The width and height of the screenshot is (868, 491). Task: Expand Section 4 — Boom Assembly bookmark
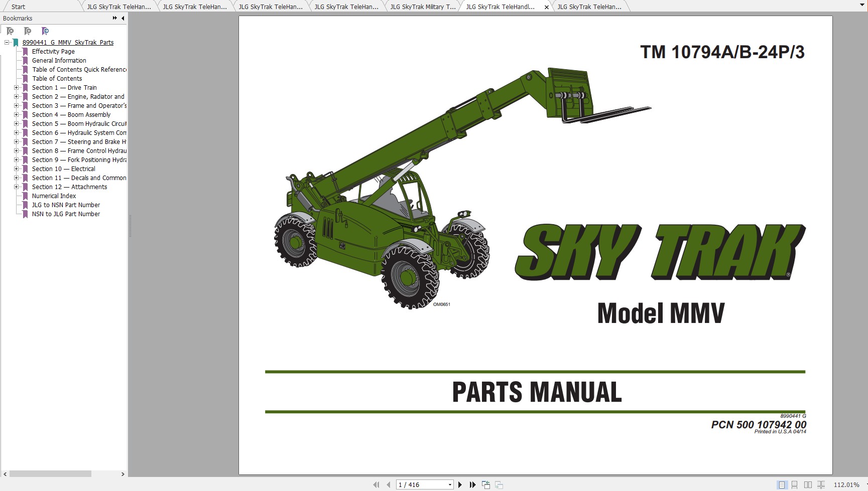click(x=16, y=114)
